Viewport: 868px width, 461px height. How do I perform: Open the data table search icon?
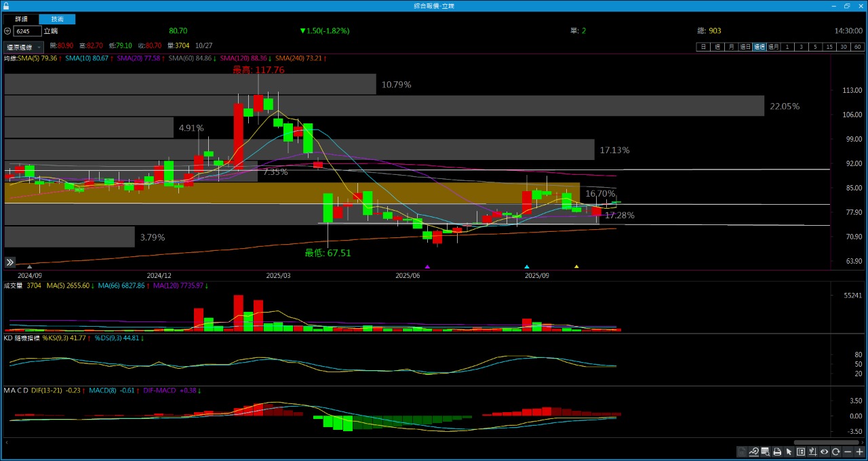click(766, 452)
